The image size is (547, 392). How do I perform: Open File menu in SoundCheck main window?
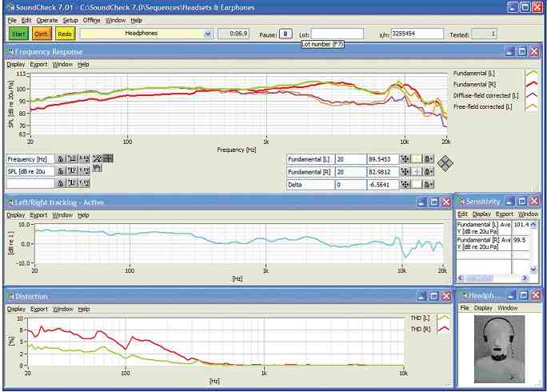[12, 20]
